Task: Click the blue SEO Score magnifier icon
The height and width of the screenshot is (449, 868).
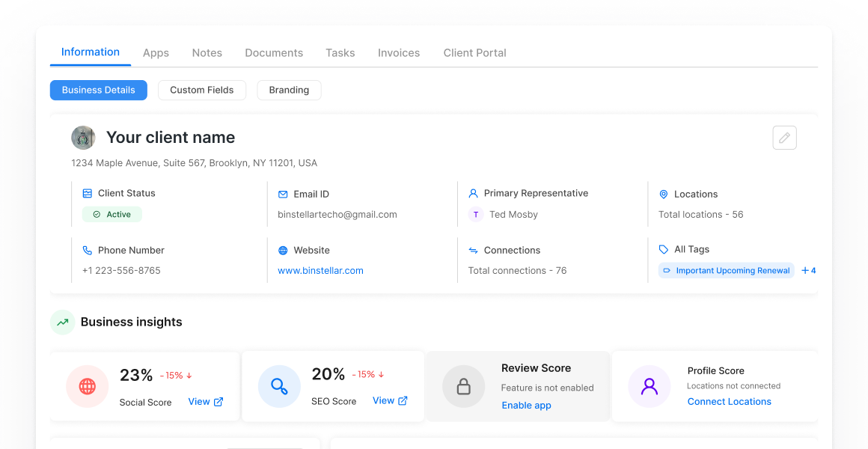Action: [x=280, y=386]
